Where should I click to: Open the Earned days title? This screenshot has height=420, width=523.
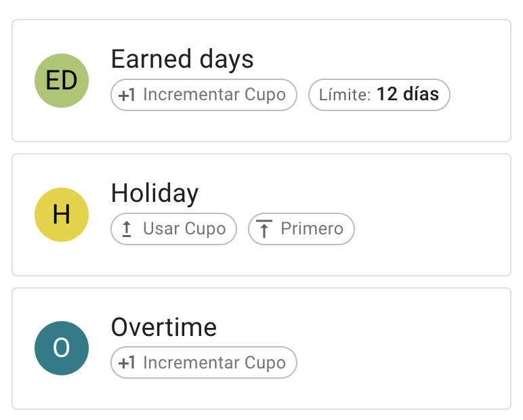click(x=182, y=60)
